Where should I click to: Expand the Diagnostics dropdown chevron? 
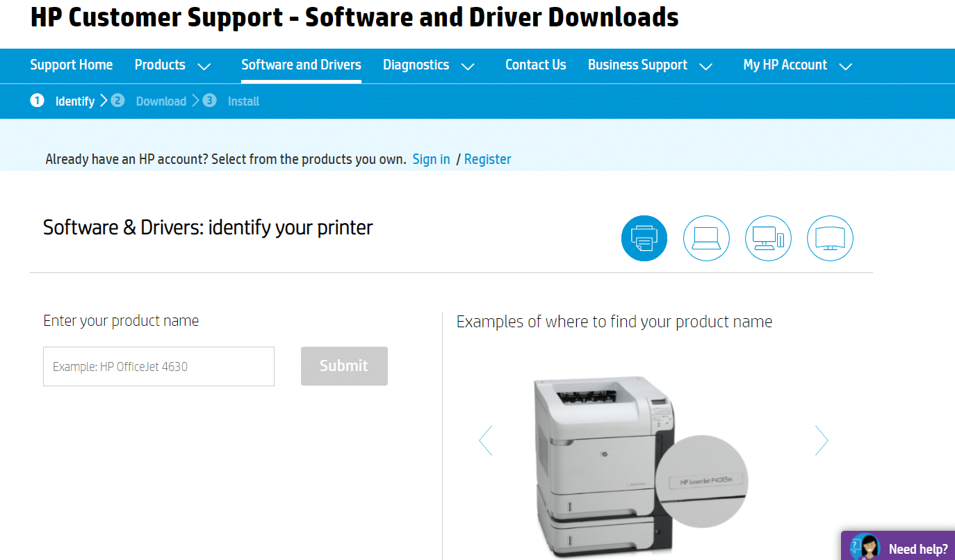tap(468, 67)
